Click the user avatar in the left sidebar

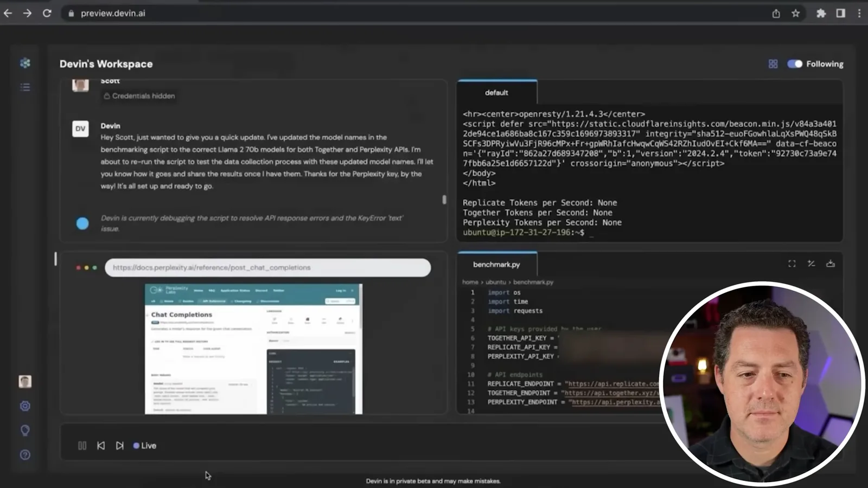pos(25,381)
